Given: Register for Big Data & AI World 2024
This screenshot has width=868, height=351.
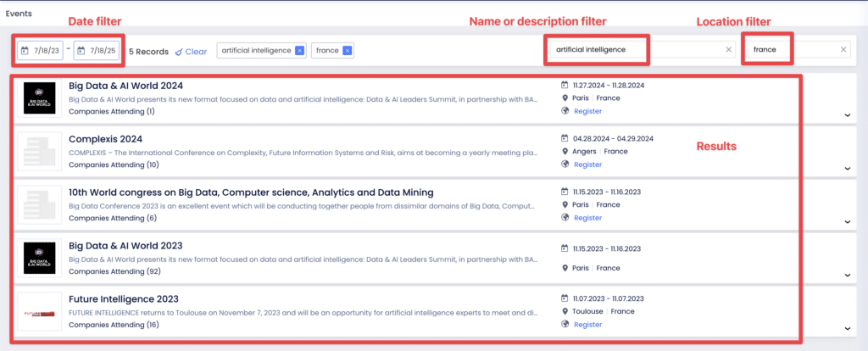Looking at the screenshot, I should click(x=587, y=111).
